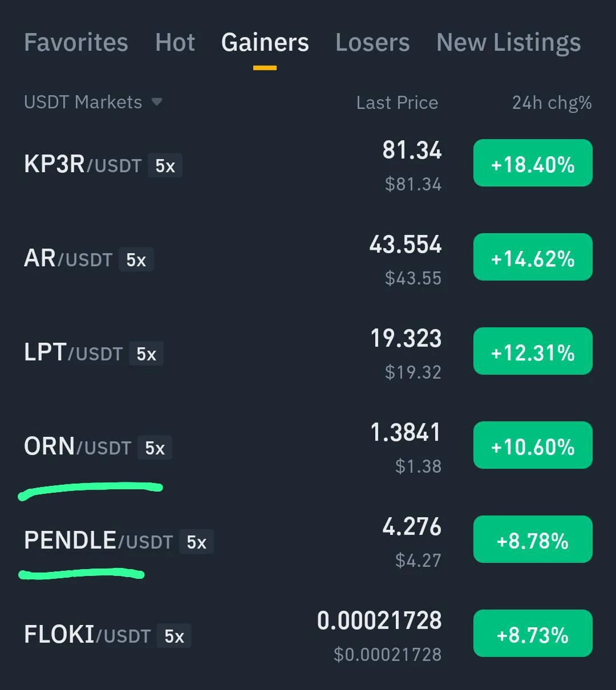This screenshot has width=616, height=690.
Task: Click the 5x leverage badge beside ORN/USDT
Action: pyautogui.click(x=155, y=448)
